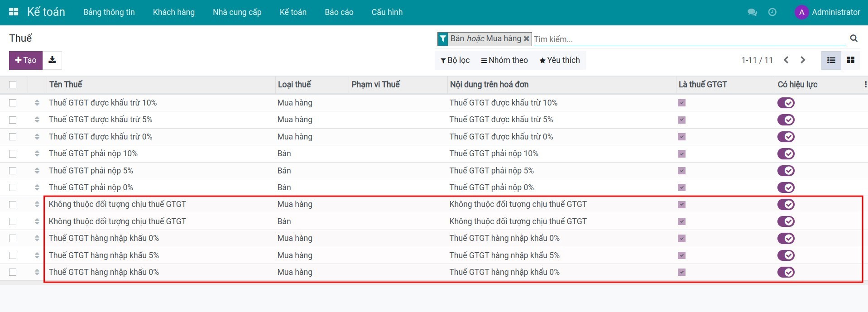Click the Tạo create button
The width and height of the screenshot is (868, 312).
click(x=26, y=60)
